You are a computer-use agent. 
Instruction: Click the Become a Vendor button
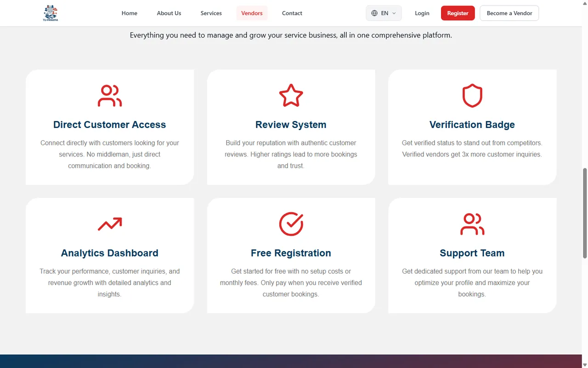tap(509, 13)
